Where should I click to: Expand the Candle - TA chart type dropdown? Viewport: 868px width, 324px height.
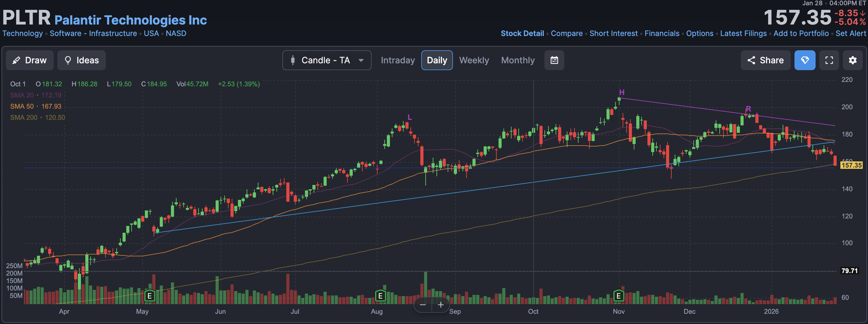pos(327,60)
